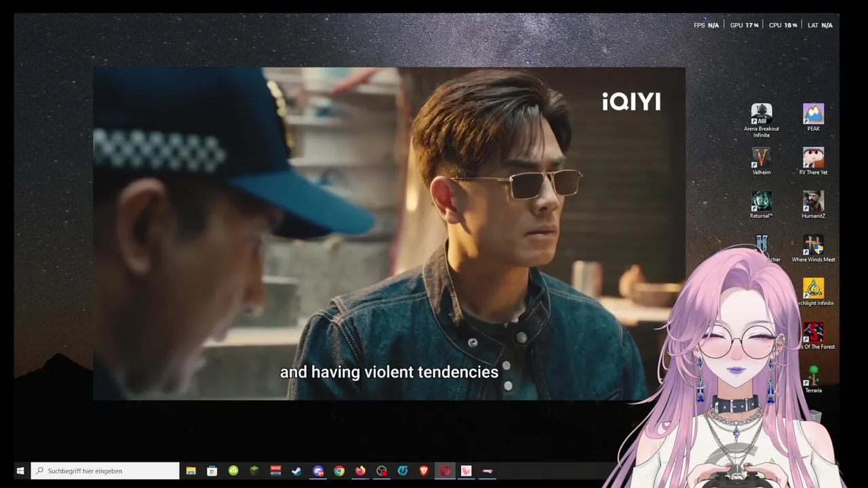Click the GPU usage overlay reading
This screenshot has width=868, height=488.
click(x=745, y=25)
